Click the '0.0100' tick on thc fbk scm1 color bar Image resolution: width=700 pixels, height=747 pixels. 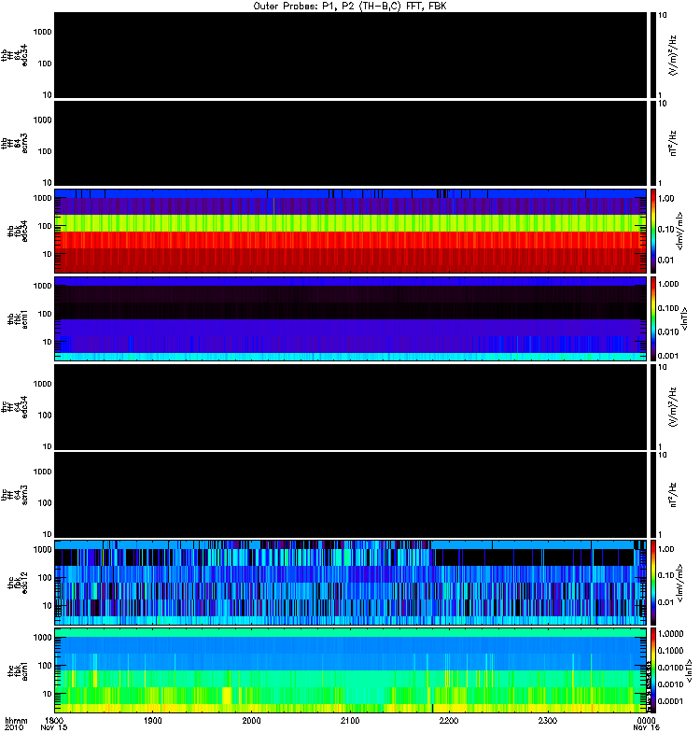coord(670,668)
